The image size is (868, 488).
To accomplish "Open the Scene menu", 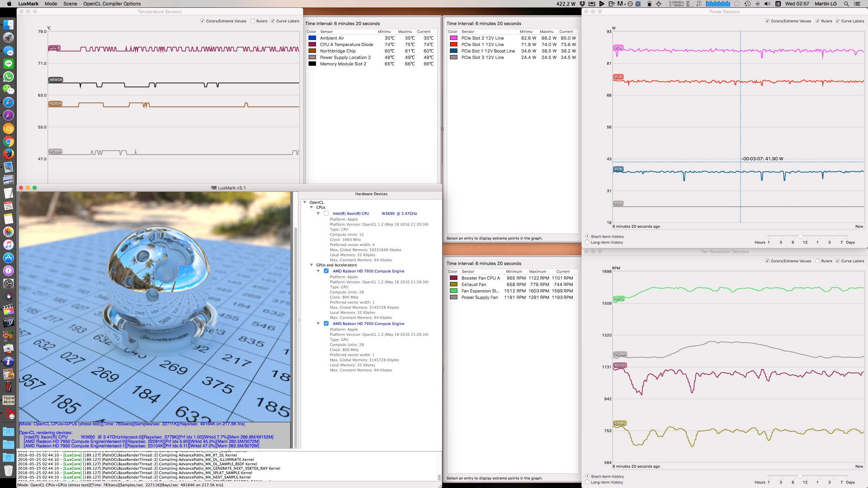I will (70, 4).
